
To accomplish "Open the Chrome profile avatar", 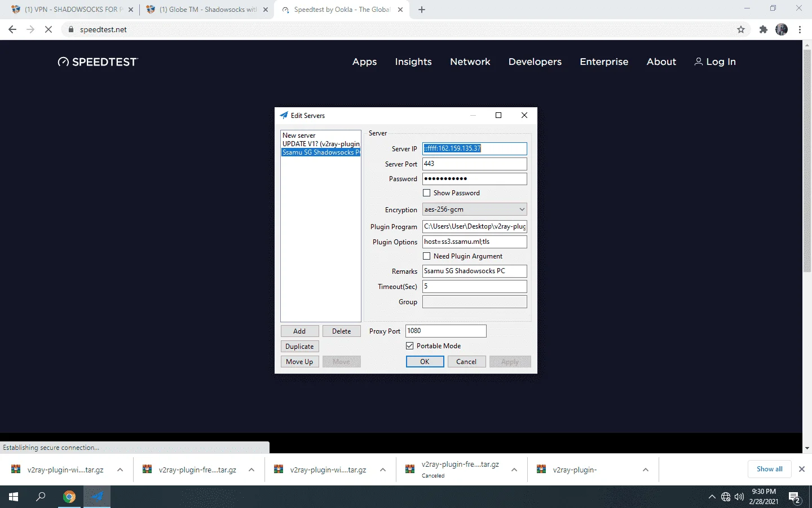I will point(782,29).
